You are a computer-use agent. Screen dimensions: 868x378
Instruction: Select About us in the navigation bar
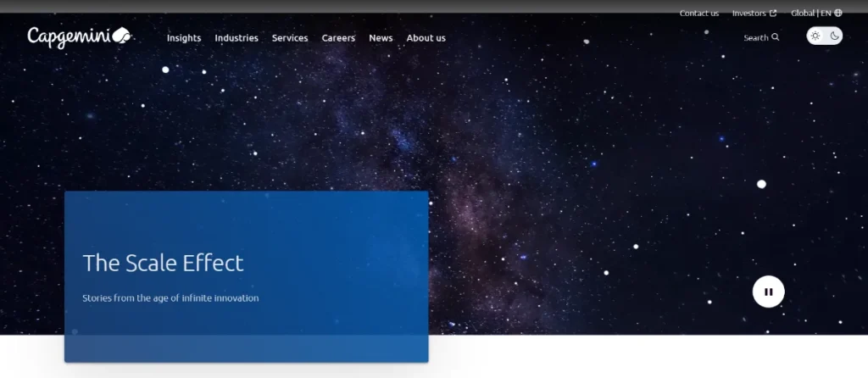(x=426, y=38)
